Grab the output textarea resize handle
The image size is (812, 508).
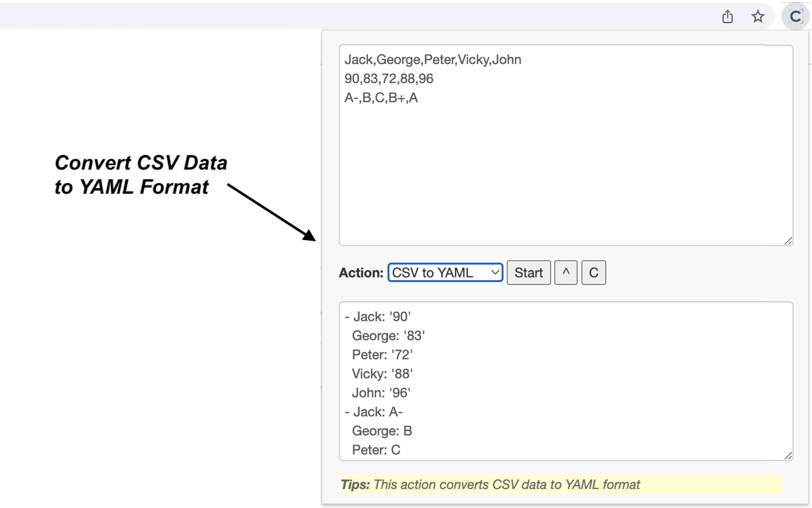[x=788, y=455]
